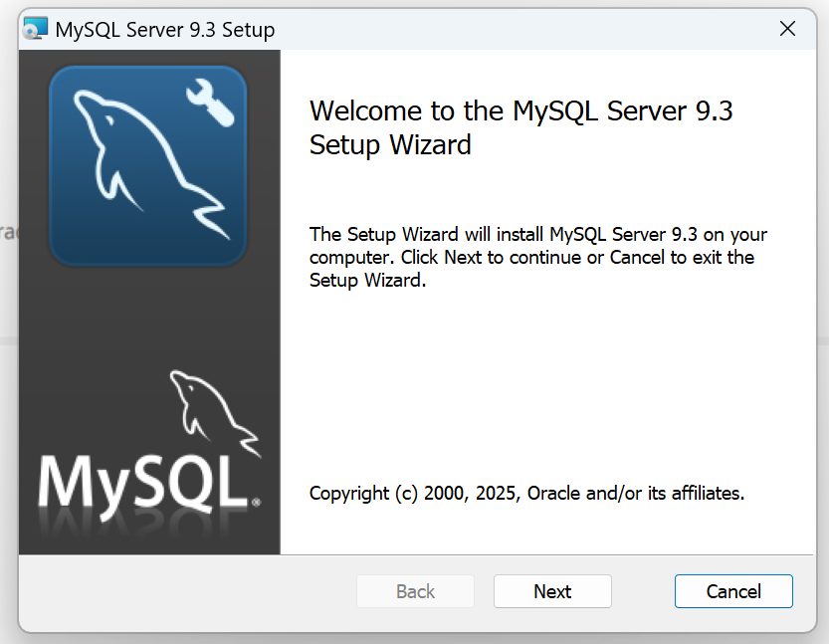Click the registered trademark symbol beside MySQL
This screenshot has height=644, width=829.
256,504
